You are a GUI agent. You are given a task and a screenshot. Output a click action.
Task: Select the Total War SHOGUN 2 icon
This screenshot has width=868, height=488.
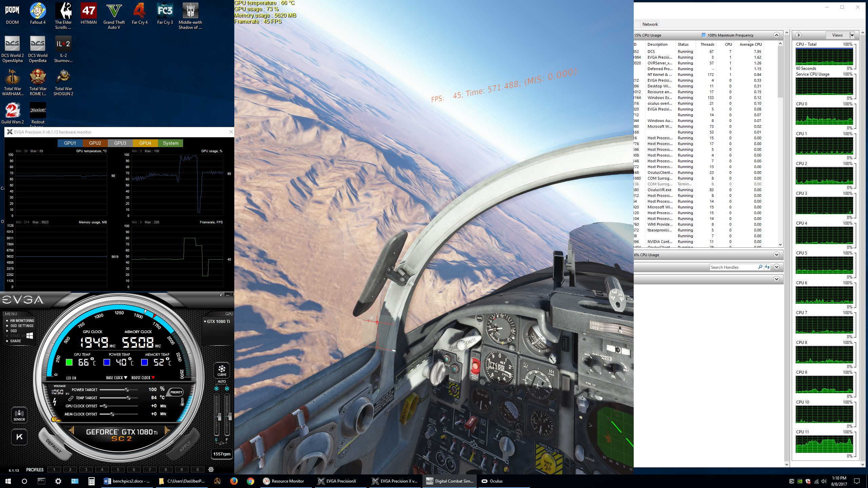(x=63, y=82)
